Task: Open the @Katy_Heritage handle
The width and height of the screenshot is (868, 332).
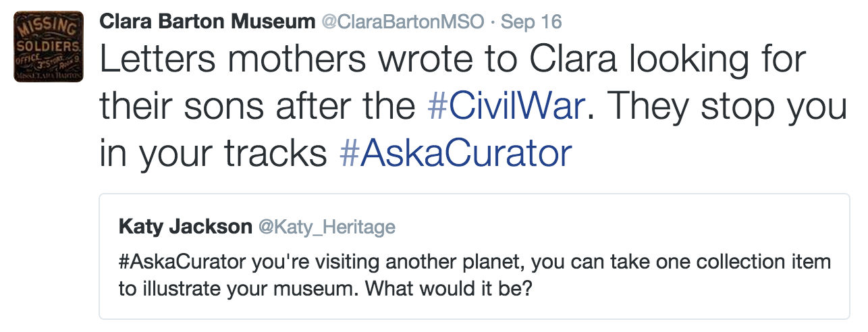Action: click(327, 227)
